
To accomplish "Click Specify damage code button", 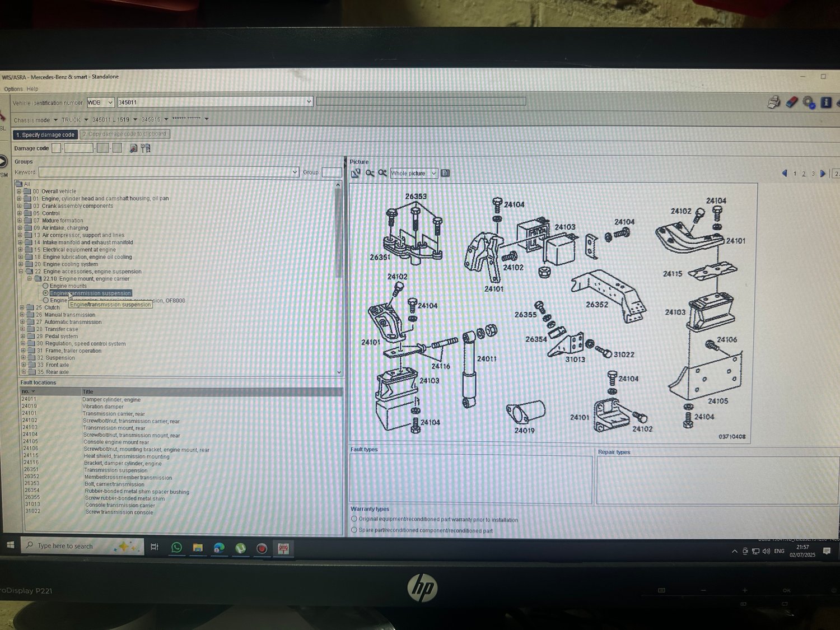I will point(45,135).
